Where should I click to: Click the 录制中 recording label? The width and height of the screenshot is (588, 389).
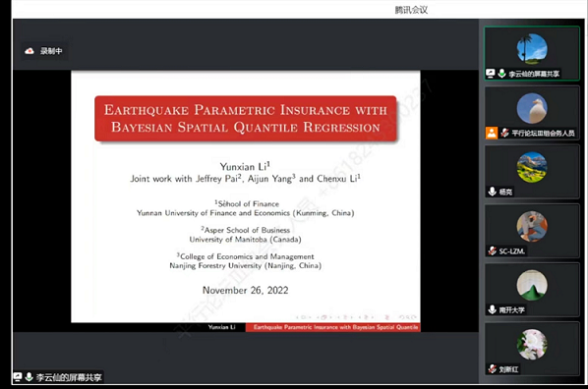(x=51, y=51)
